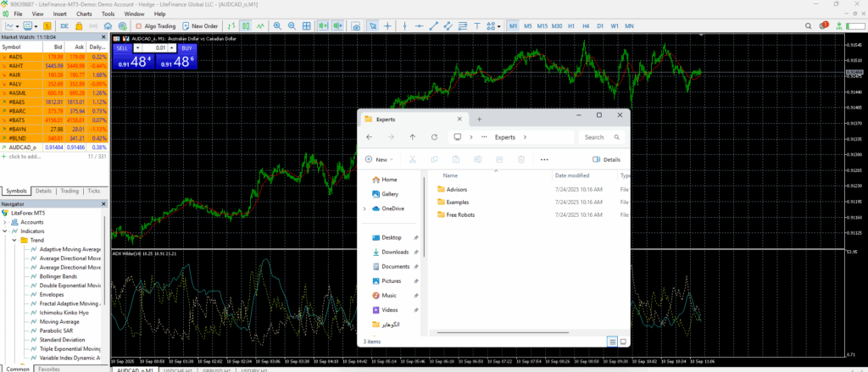Open the New dropdown in File Explorer

[377, 159]
